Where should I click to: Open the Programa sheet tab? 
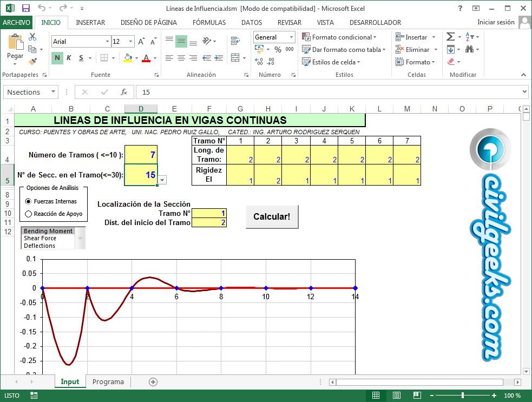coord(108,381)
